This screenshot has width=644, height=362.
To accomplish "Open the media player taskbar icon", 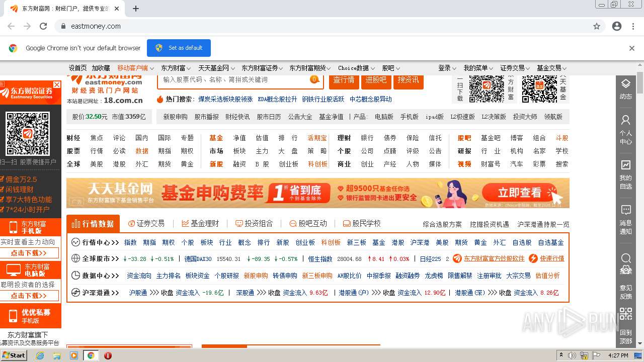I will pos(74,355).
